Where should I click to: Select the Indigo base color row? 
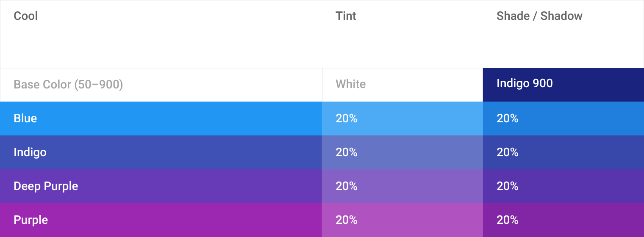[x=161, y=152]
